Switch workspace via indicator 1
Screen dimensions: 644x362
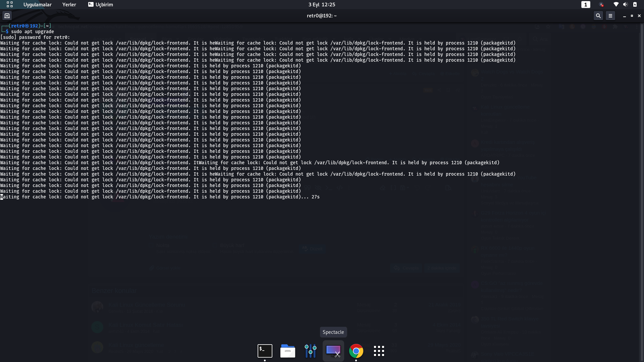586,5
